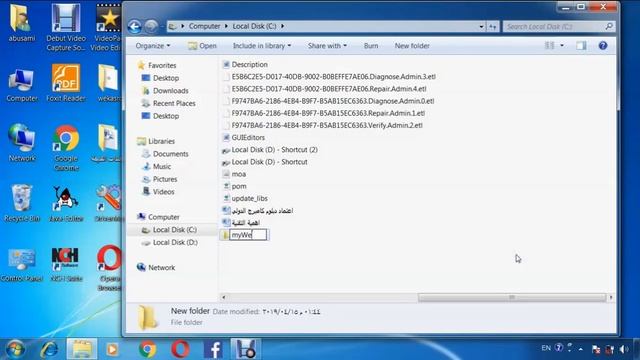This screenshot has width=640, height=360.
Task: Select Favorites in navigation pane
Action: click(162, 65)
